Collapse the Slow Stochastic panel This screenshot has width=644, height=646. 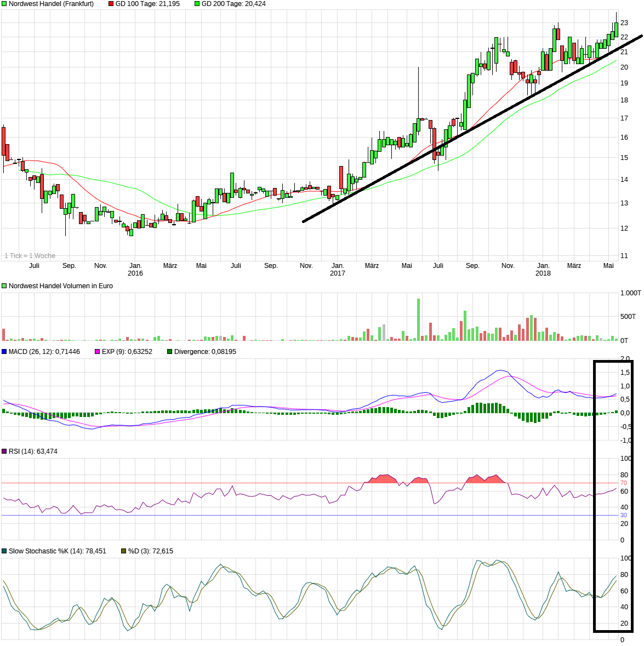tap(55, 551)
